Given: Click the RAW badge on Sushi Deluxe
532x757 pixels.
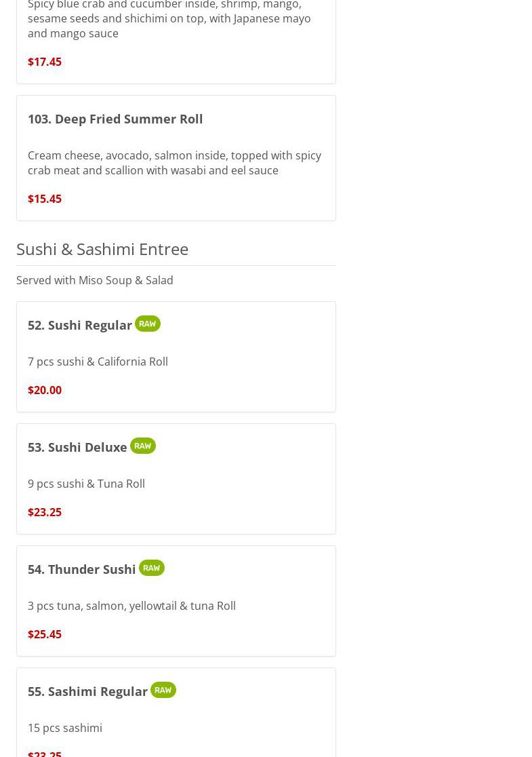Looking at the screenshot, I should pos(142,446).
